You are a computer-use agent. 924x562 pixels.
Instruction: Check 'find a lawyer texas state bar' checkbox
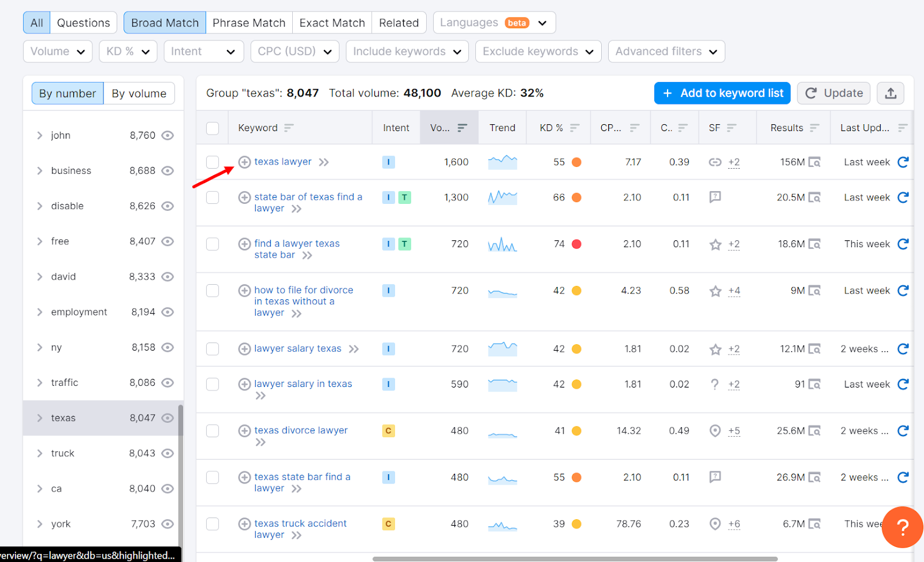coord(213,244)
